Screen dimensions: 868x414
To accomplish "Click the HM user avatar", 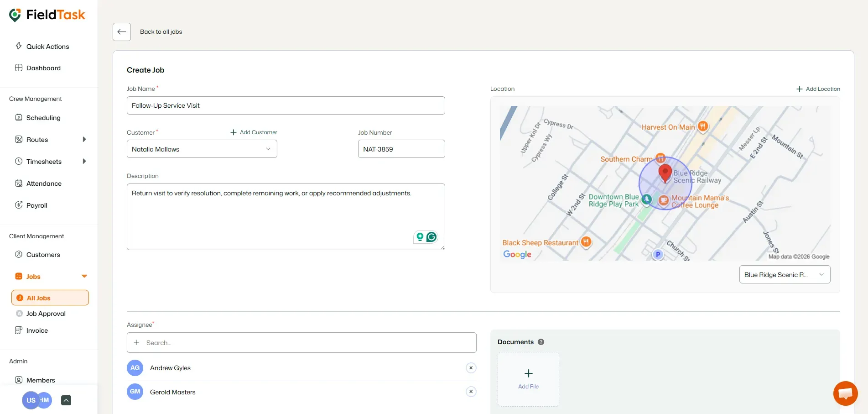I will (46, 400).
